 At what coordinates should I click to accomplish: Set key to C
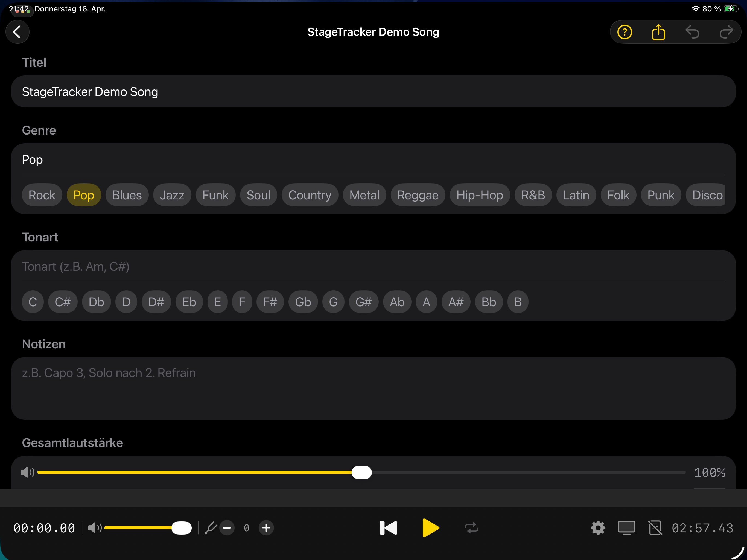(x=33, y=302)
